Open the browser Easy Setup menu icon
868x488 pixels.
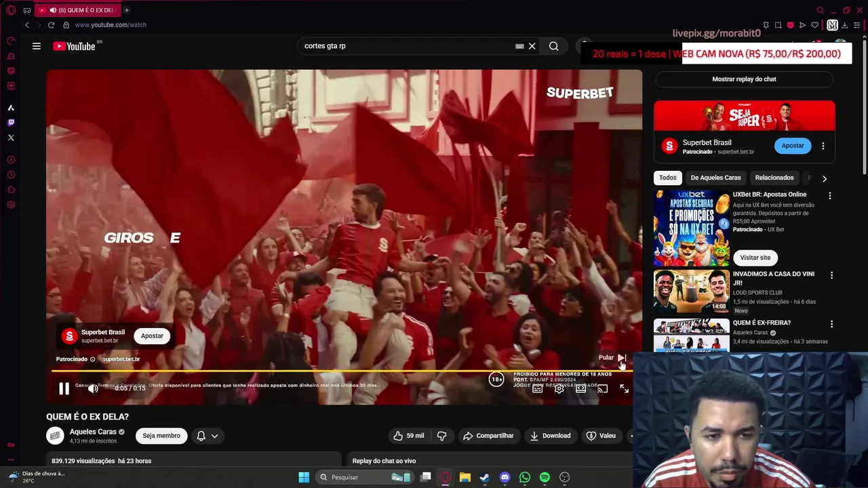pos(857,25)
